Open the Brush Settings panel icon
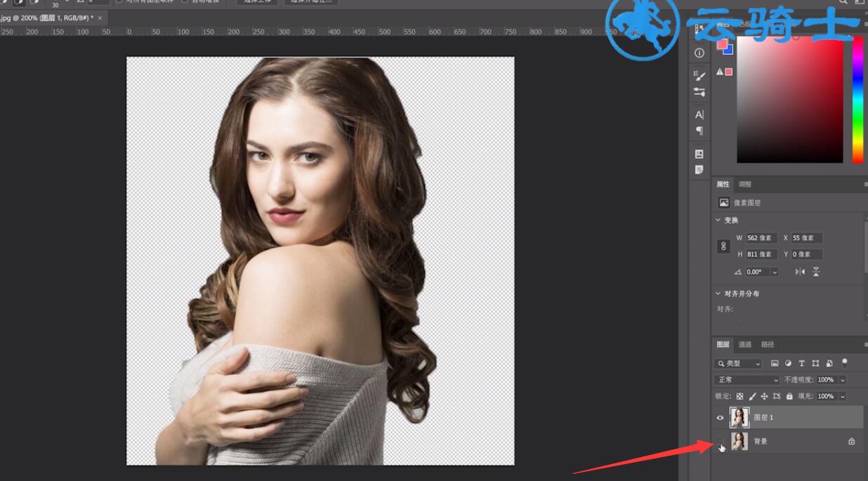The image size is (868, 481). coord(699,76)
